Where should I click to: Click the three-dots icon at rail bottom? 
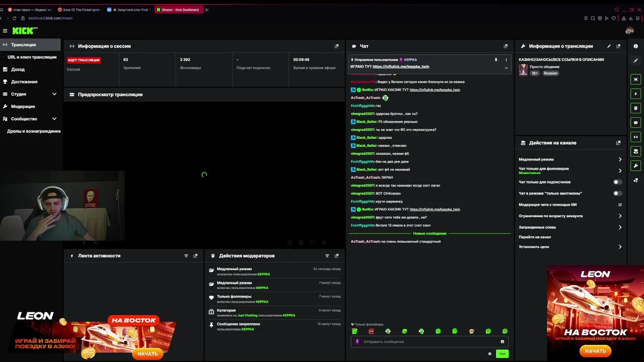[636, 180]
